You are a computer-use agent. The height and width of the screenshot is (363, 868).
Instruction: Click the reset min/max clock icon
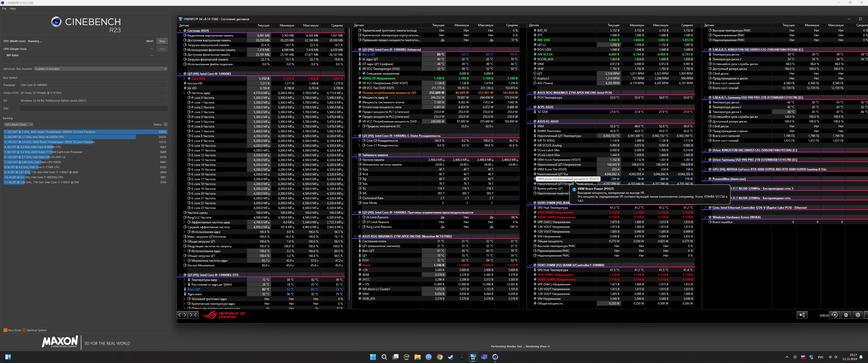[x=834, y=315]
